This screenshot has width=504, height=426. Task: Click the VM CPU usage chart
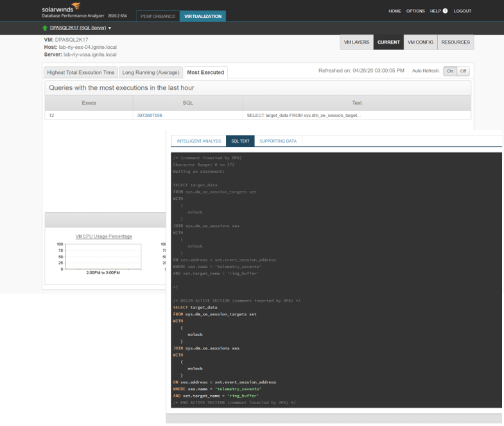coord(103,256)
